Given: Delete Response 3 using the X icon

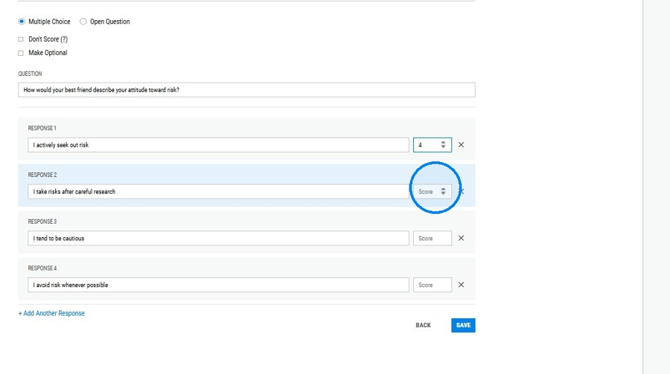Looking at the screenshot, I should (x=461, y=238).
